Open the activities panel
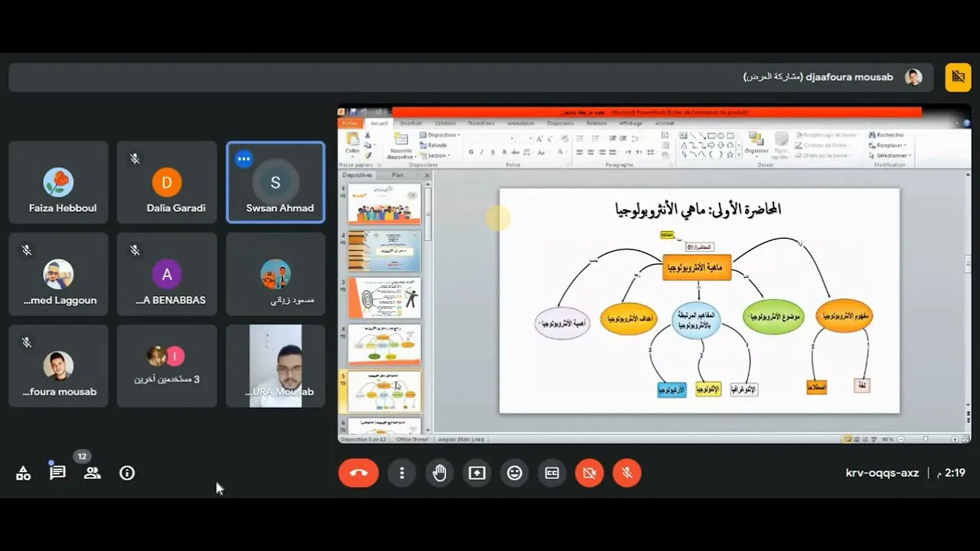980x551 pixels. [23, 473]
